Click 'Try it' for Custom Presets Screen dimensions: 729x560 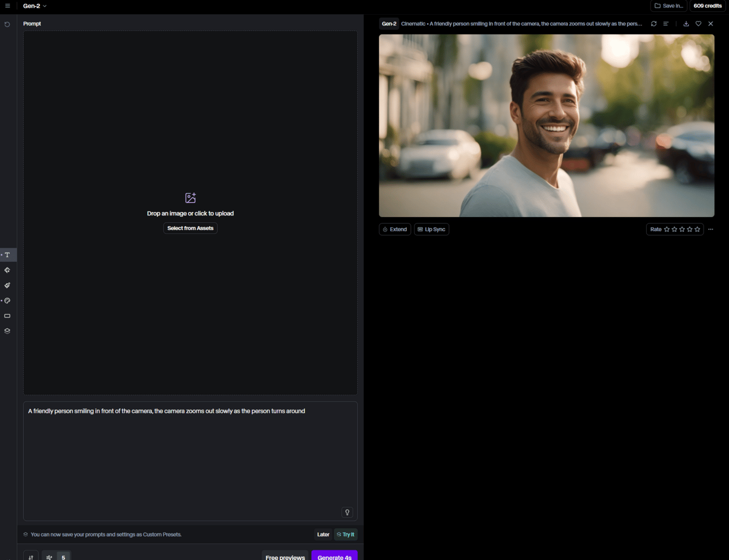tap(346, 535)
